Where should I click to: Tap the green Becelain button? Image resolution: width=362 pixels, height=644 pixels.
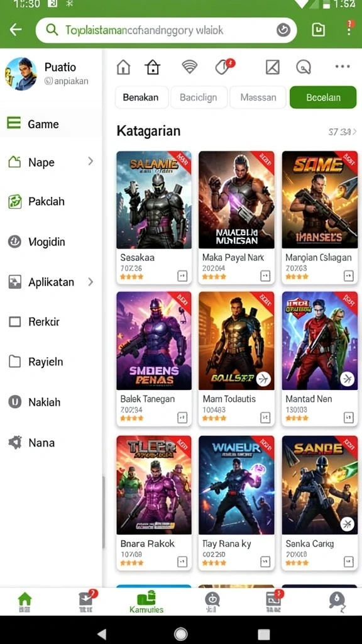[323, 97]
